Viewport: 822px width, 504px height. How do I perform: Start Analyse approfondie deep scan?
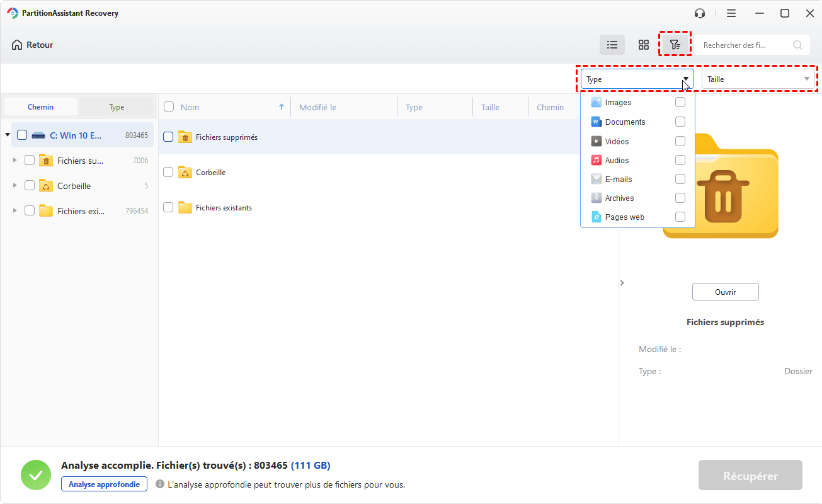(104, 484)
